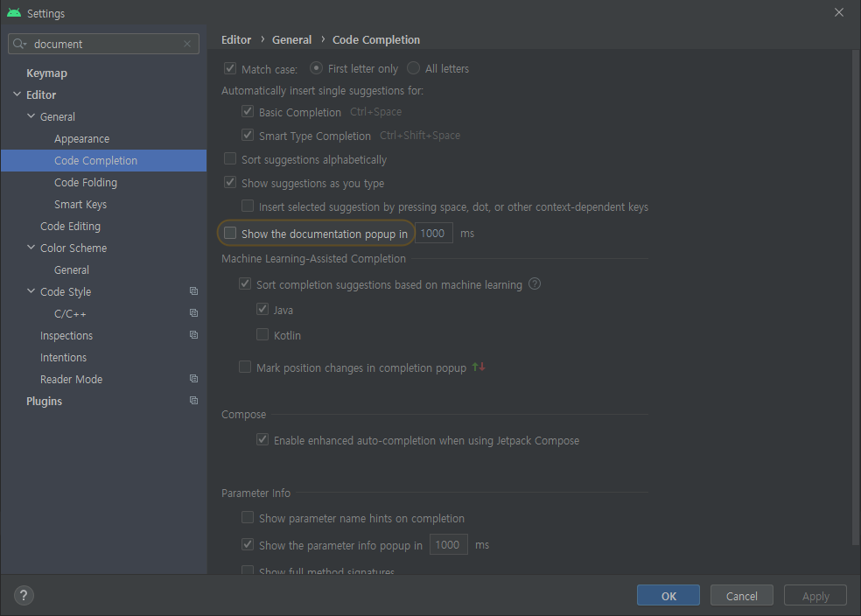Collapse the Code Style section
The image size is (861, 616).
tap(31, 290)
